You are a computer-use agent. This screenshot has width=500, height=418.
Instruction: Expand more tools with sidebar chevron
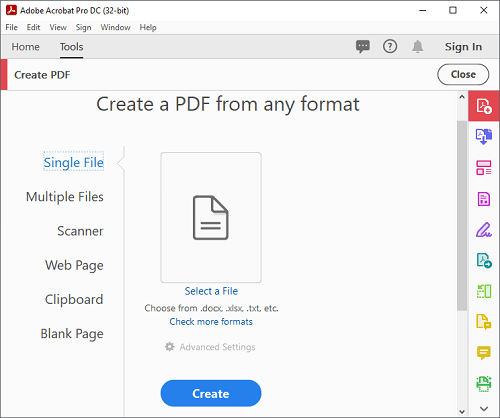click(x=484, y=408)
